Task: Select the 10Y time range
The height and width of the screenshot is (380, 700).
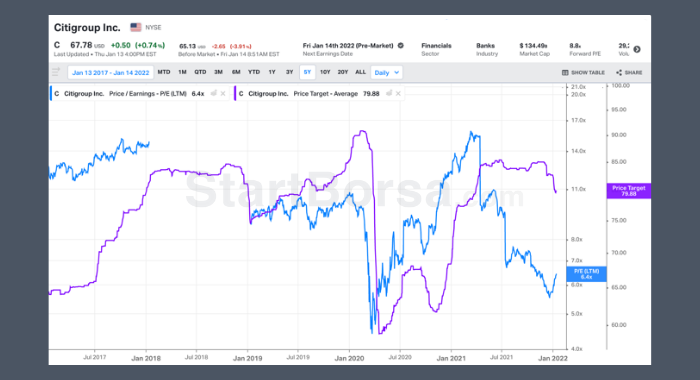Action: coord(325,72)
